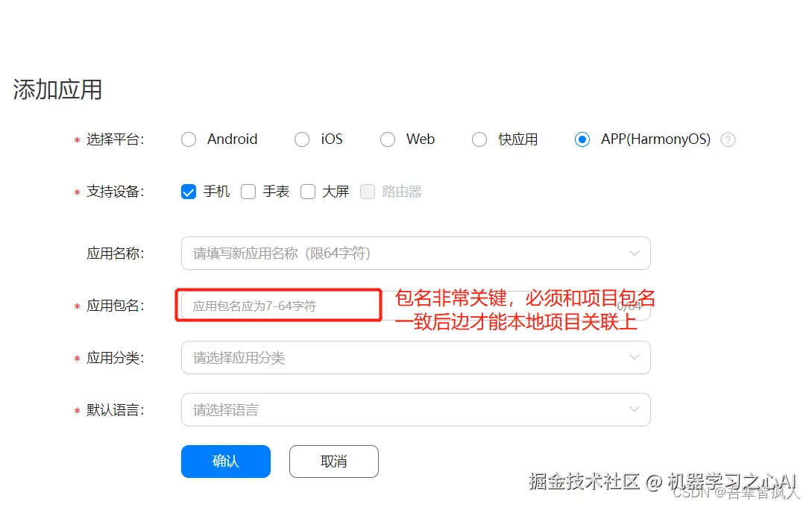
Task: Click the disabled 路由器 checkbox
Action: (x=367, y=192)
